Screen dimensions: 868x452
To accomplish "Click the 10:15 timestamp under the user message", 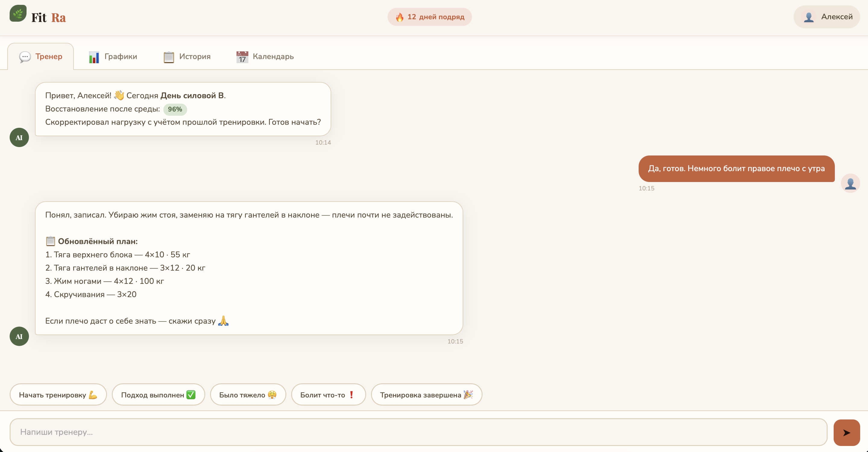I will [x=646, y=188].
